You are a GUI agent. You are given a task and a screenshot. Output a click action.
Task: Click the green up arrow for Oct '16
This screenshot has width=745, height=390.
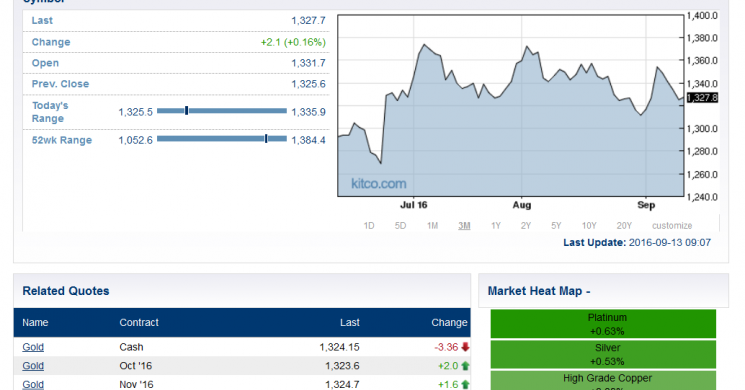(465, 366)
